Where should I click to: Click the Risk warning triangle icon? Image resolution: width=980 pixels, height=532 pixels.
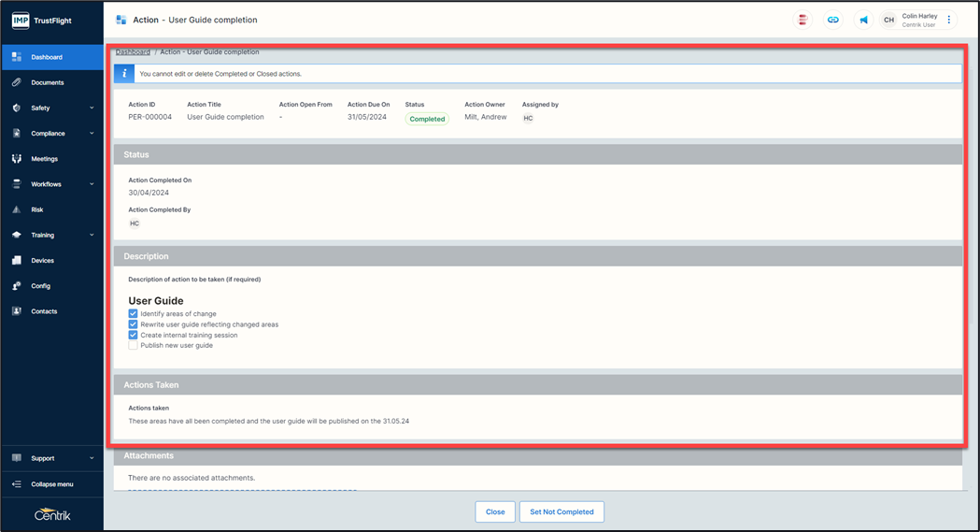(17, 209)
